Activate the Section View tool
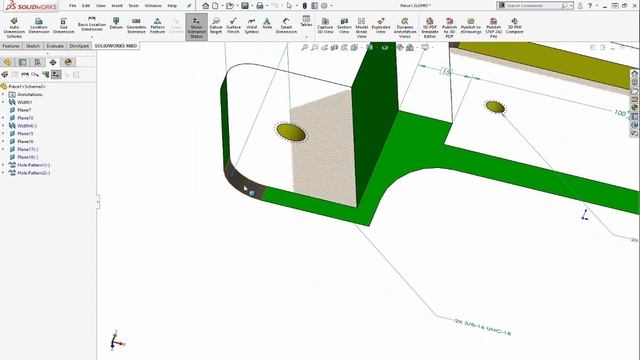The width and height of the screenshot is (640, 360). tap(344, 26)
